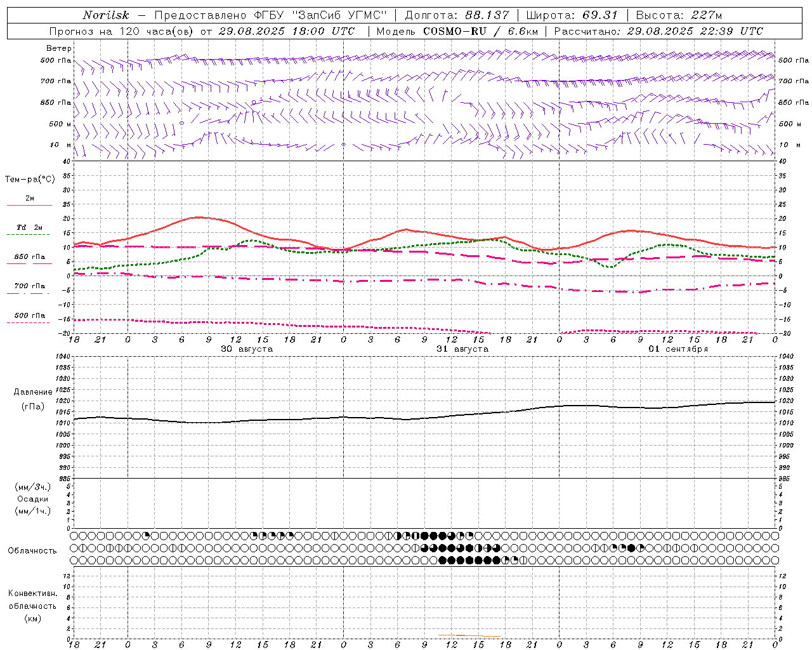Click the 01 сентября date label

coord(678,349)
